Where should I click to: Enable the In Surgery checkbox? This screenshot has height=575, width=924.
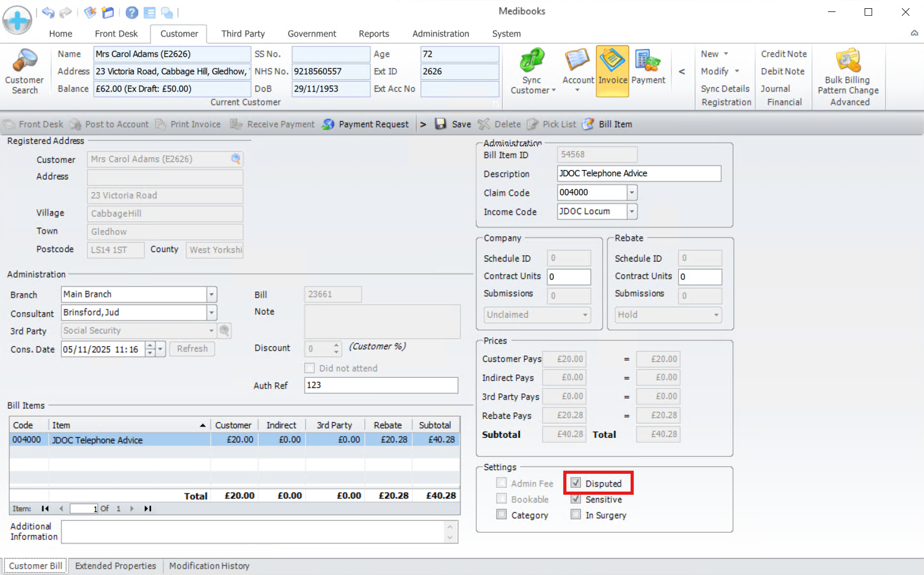576,515
